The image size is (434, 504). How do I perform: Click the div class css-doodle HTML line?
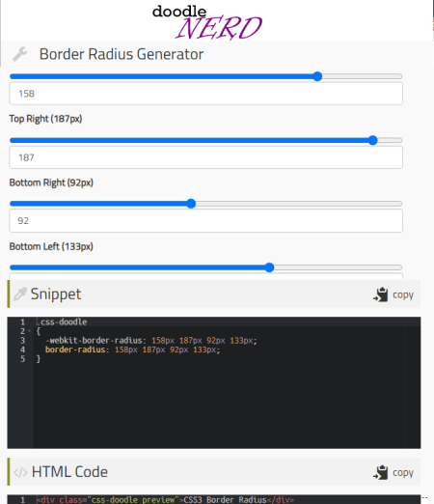(x=166, y=500)
